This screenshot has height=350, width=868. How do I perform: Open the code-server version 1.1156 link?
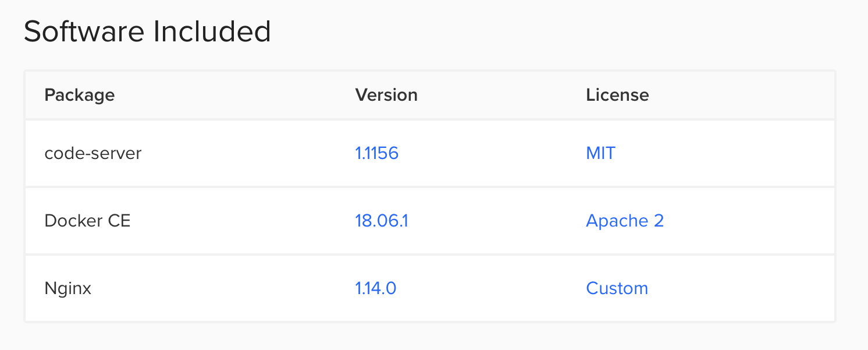coord(376,153)
